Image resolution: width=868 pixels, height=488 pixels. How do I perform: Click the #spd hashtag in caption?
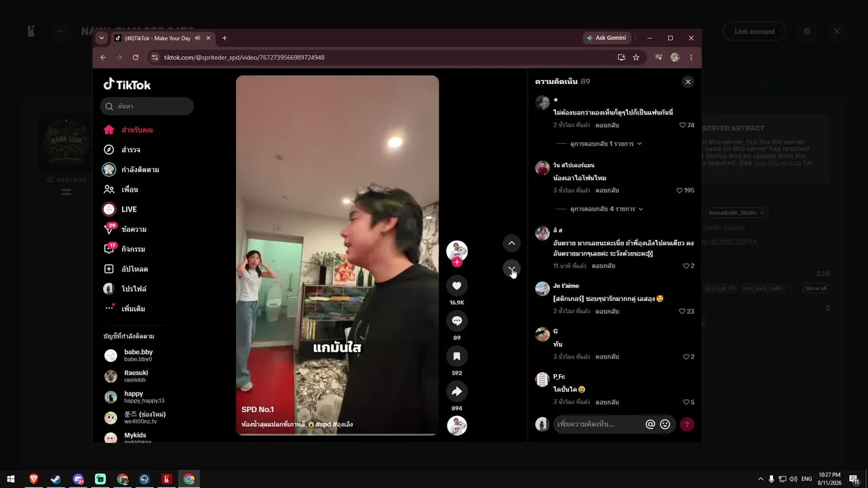(323, 424)
